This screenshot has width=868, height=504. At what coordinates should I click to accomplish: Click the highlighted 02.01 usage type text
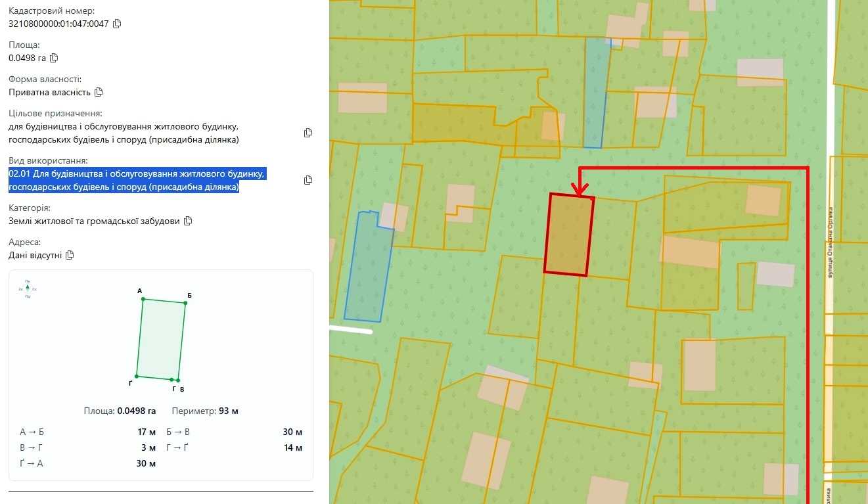coord(137,181)
